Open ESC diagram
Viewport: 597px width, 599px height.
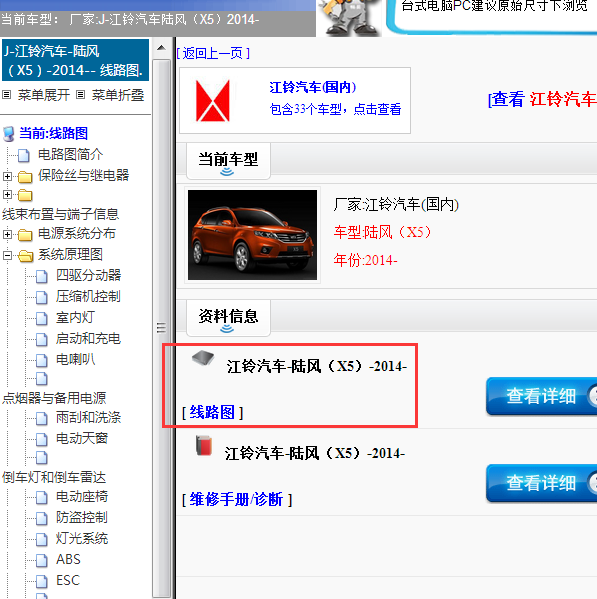click(x=68, y=580)
